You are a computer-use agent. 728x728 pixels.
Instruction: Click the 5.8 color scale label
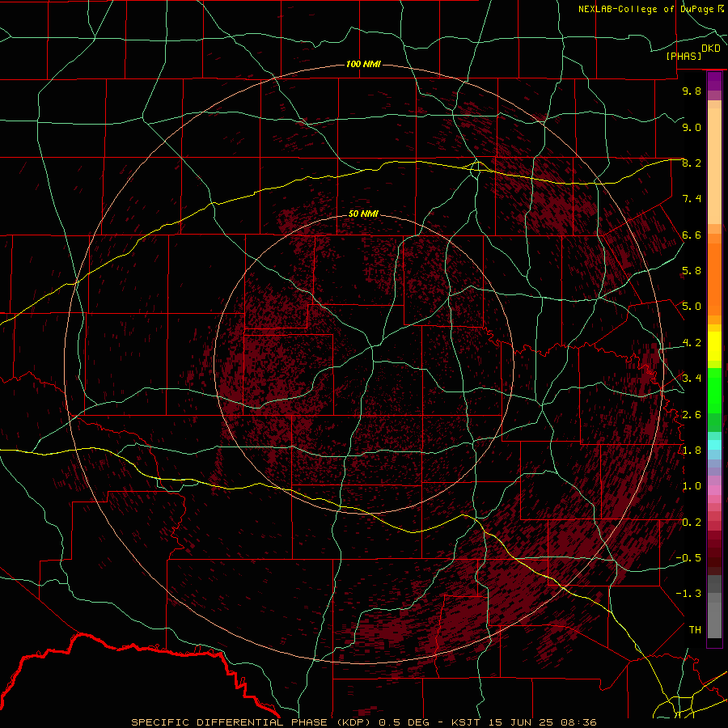click(x=692, y=271)
